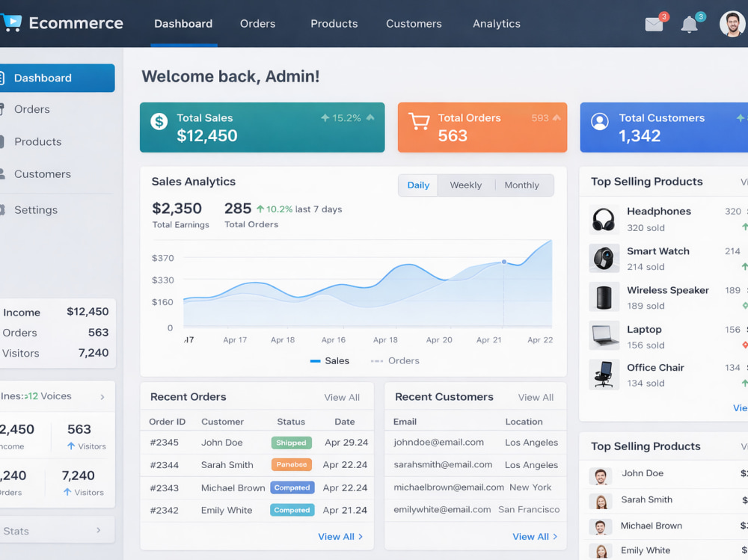748x560 pixels.
Task: Expand the Stats row chevron
Action: coord(98,530)
